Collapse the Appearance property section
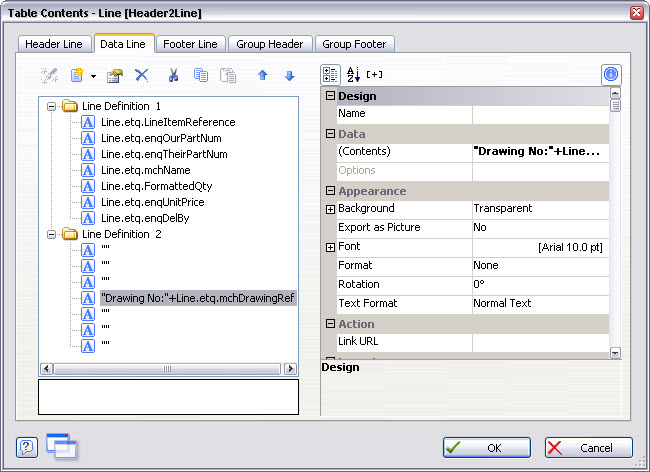The image size is (650, 472). [330, 191]
